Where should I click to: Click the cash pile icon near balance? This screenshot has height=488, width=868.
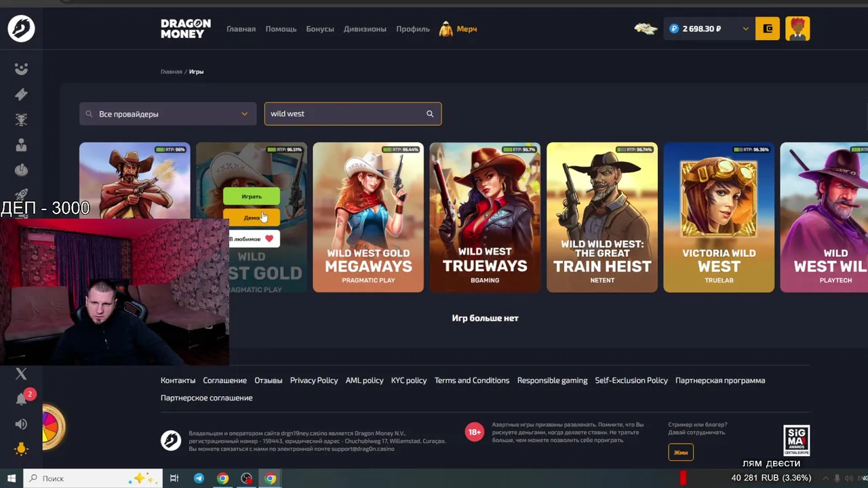point(646,28)
